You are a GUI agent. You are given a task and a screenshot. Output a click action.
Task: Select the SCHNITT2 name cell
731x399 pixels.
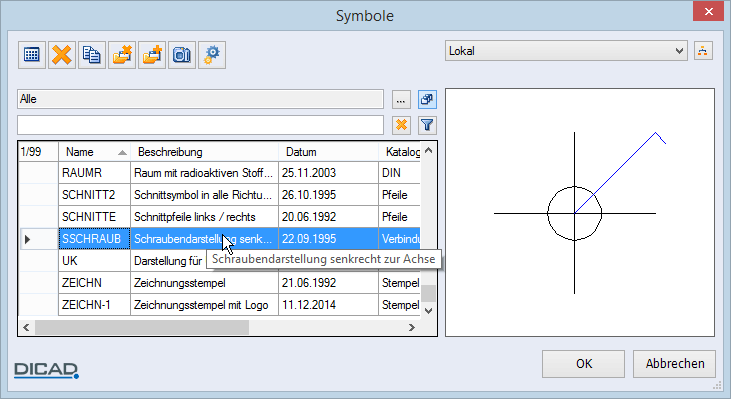pyautogui.click(x=95, y=195)
